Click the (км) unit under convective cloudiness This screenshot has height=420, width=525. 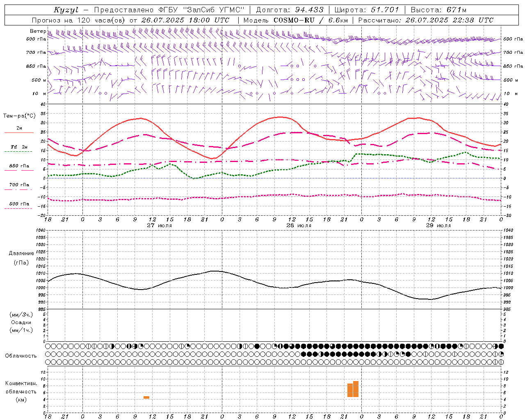[x=21, y=399]
